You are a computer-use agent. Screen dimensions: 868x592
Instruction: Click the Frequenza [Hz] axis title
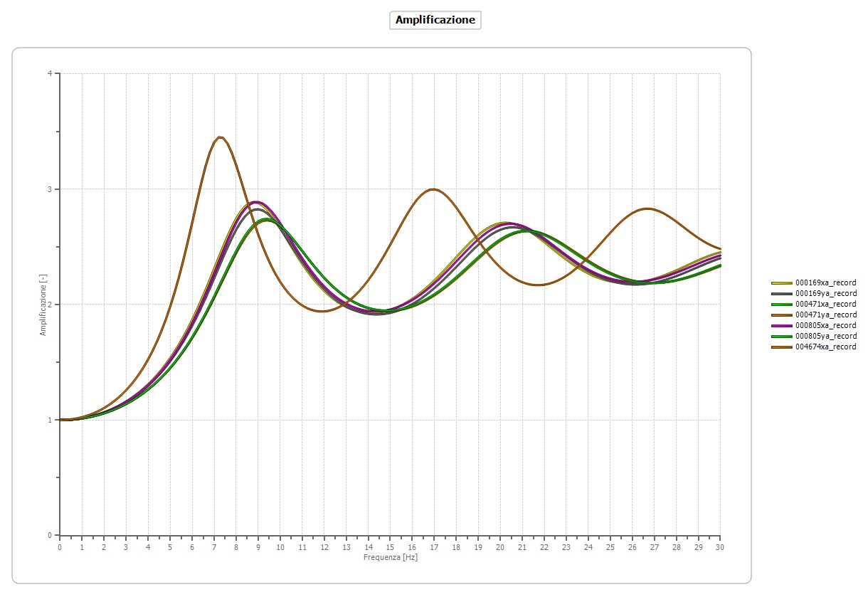pos(390,557)
